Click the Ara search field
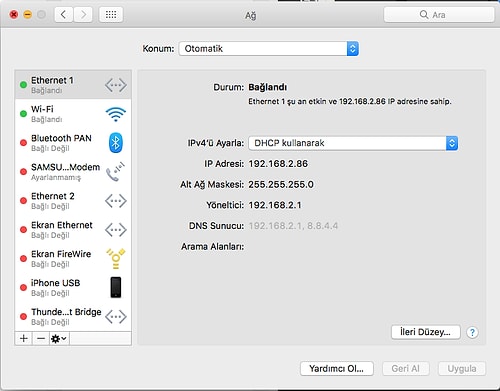The height and width of the screenshot is (391, 500). (x=439, y=15)
